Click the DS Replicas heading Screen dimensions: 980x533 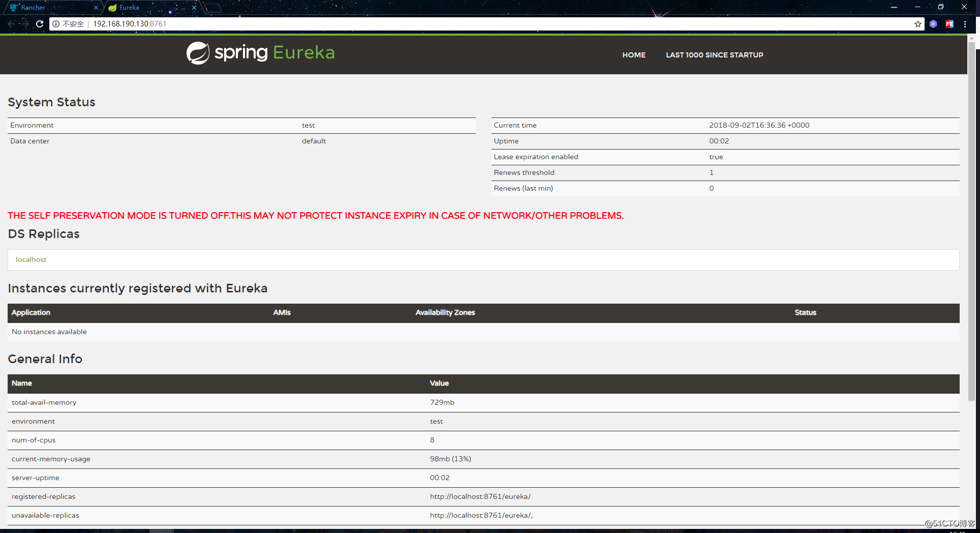(x=44, y=234)
